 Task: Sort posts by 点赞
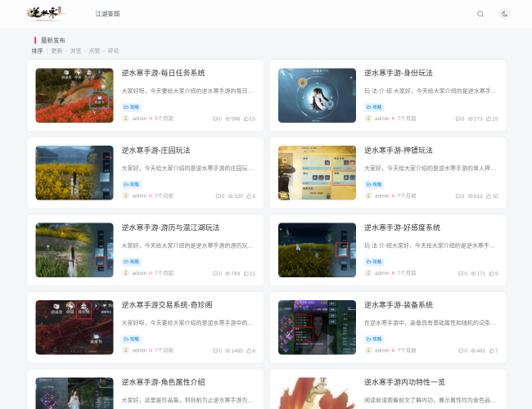tap(94, 51)
